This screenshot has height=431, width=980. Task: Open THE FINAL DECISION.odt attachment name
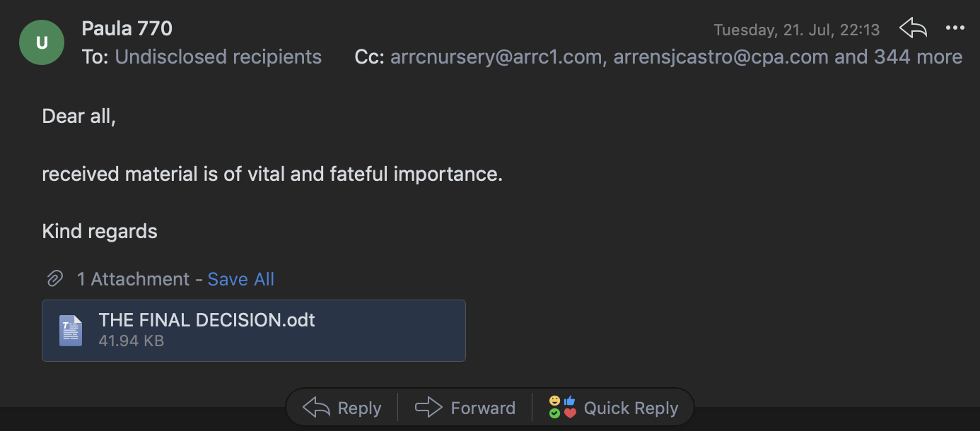pyautogui.click(x=206, y=320)
